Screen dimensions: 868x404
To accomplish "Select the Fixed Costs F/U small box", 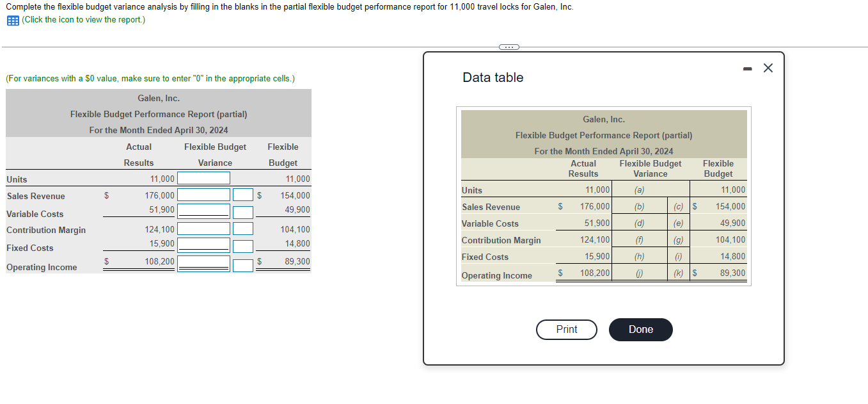I will [x=242, y=246].
